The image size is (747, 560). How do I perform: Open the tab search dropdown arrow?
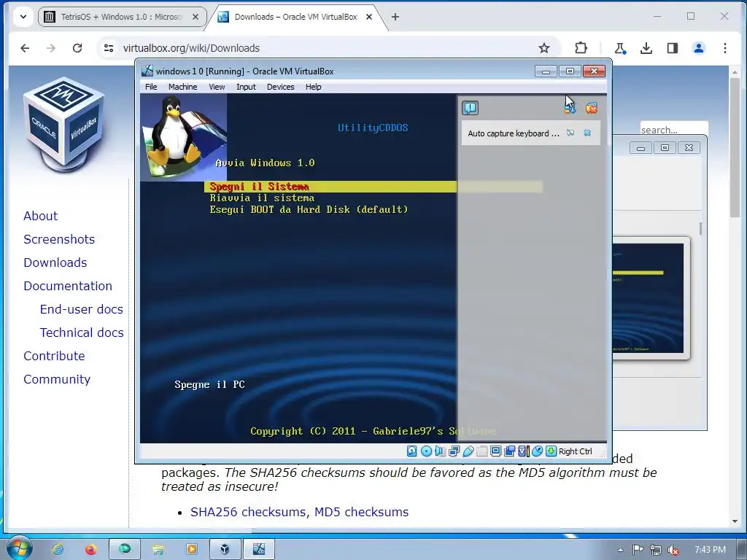coord(23,17)
